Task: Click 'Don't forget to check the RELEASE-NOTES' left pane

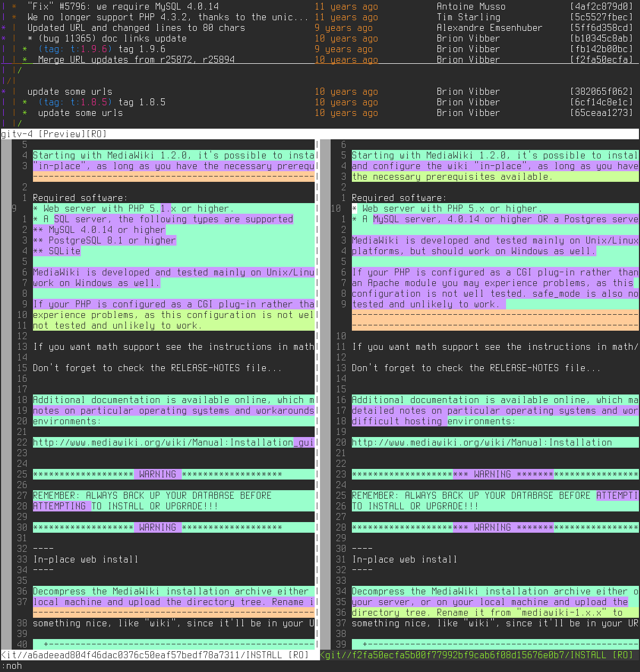Action: (157, 368)
